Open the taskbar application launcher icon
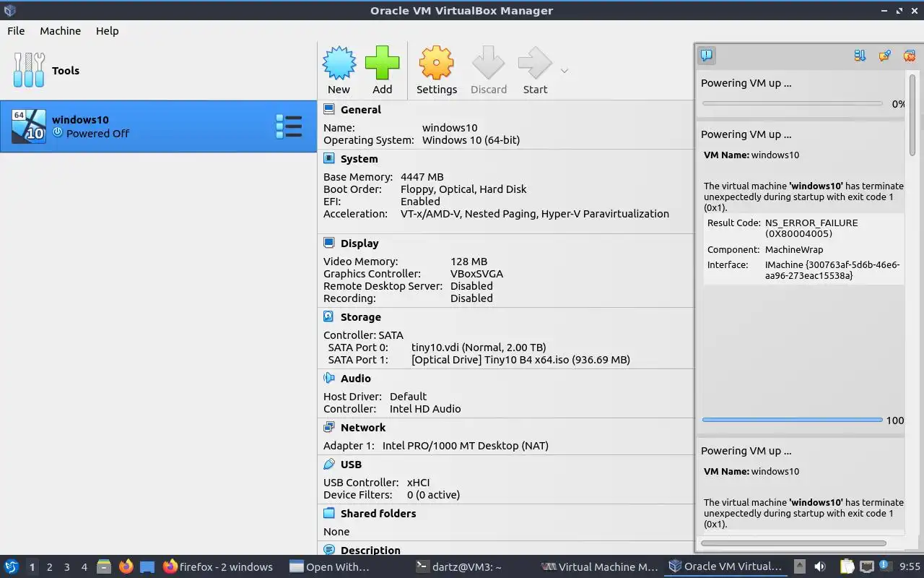The image size is (924, 578). tap(11, 566)
